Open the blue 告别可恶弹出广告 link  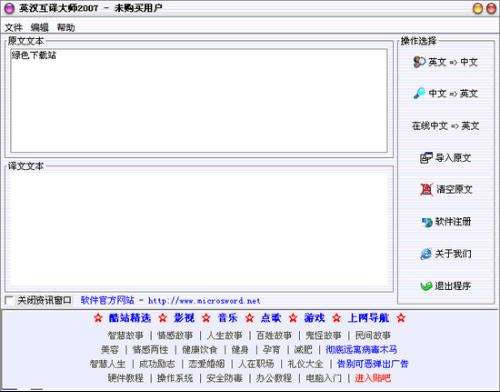click(373, 364)
